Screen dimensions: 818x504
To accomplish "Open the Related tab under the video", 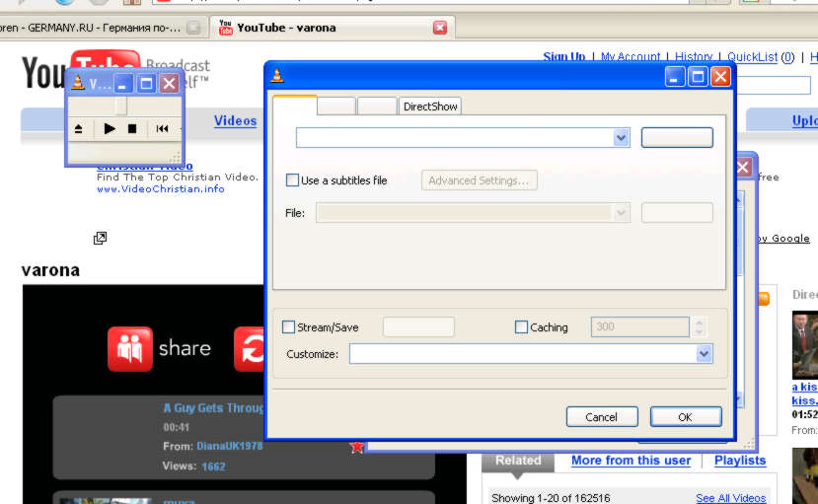I will (x=518, y=461).
